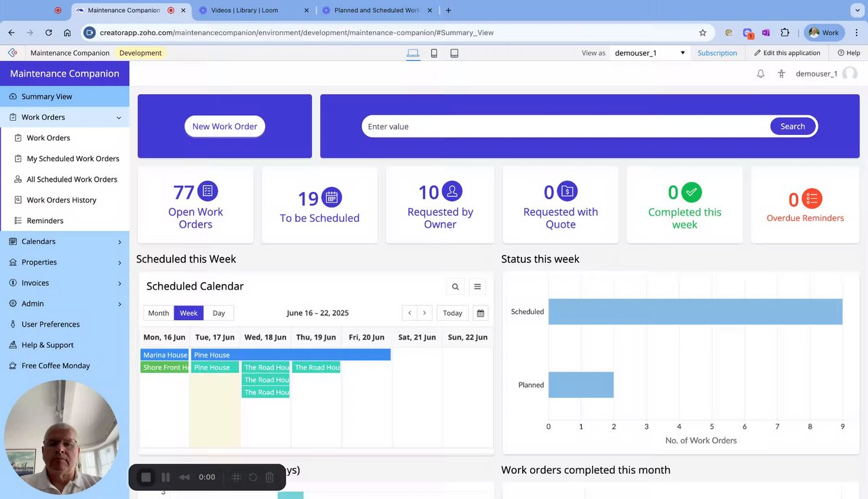This screenshot has height=499, width=868.
Task: Click the Requested by Owner person icon
Action: coord(452,192)
